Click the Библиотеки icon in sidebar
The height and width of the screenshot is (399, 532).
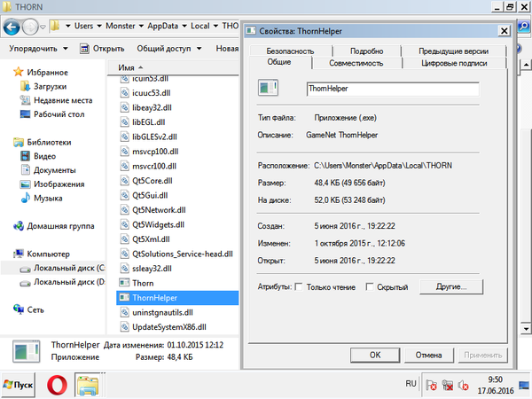coord(19,142)
